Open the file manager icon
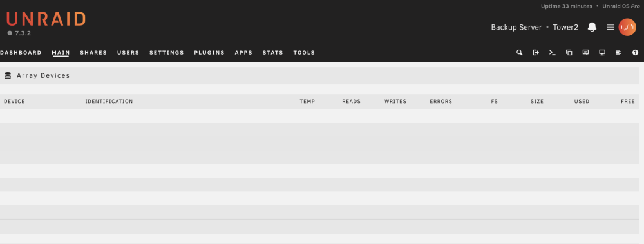Image resolution: width=644 pixels, height=244 pixels. (569, 53)
